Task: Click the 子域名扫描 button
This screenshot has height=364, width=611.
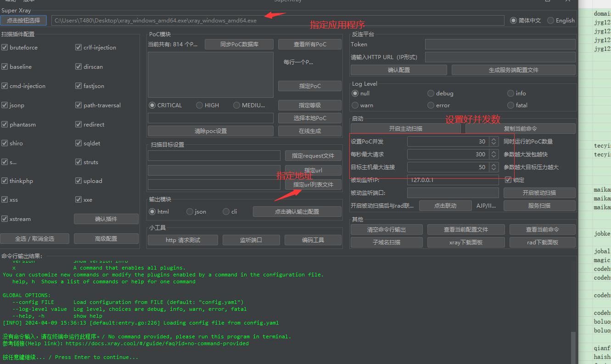Action: pos(387,242)
